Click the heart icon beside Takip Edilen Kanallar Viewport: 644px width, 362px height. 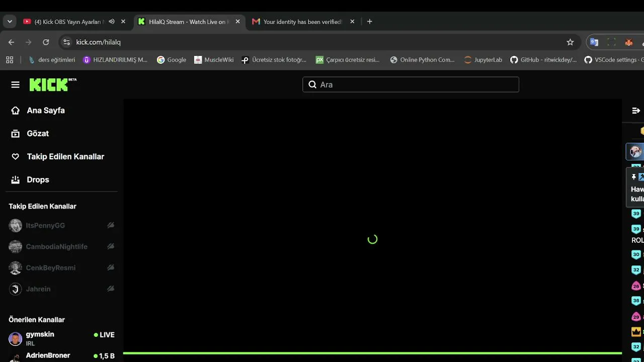[16, 156]
